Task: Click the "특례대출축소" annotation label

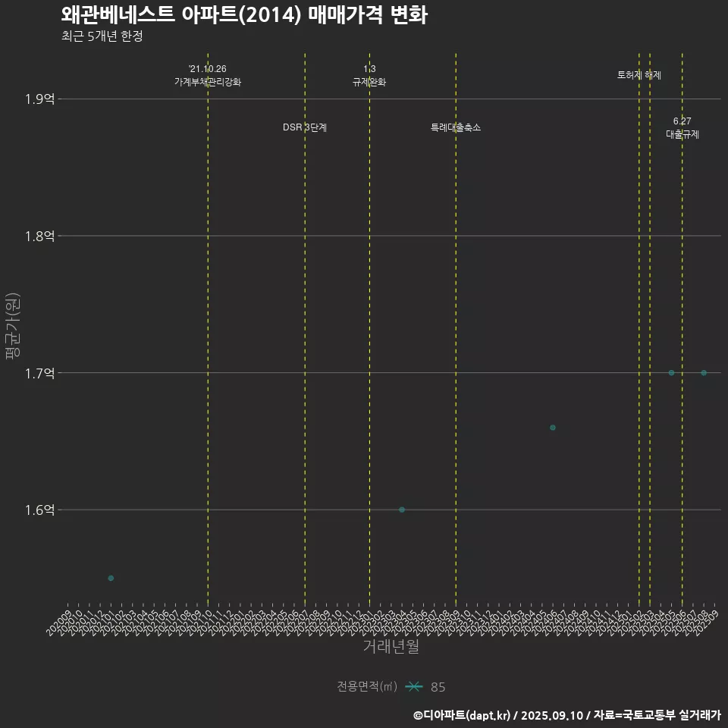Action: pyautogui.click(x=456, y=127)
